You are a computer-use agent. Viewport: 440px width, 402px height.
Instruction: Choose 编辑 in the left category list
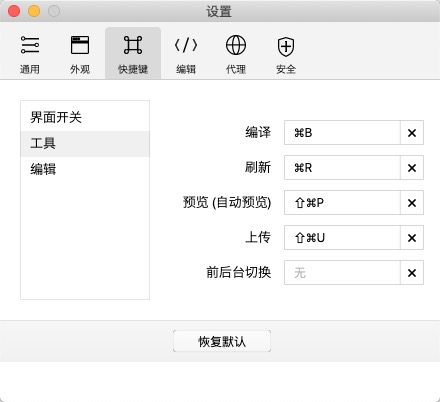tap(85, 169)
